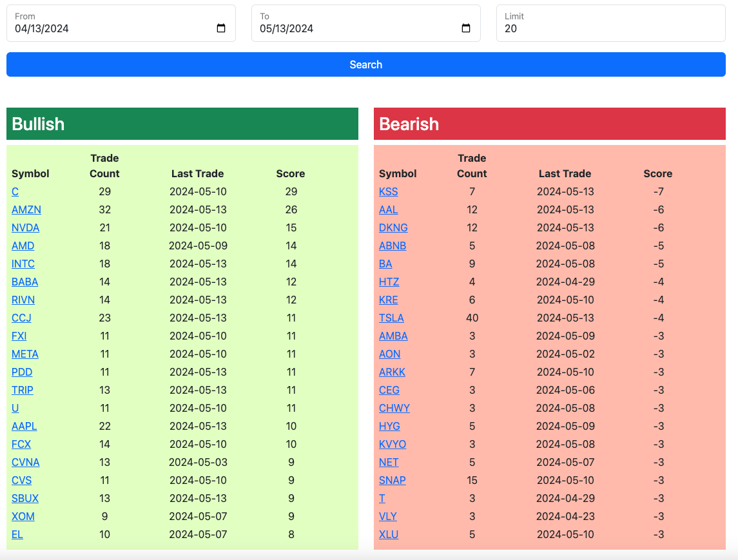Viewport: 738px width, 560px height.
Task: Open the DKNG bearish symbol link
Action: (393, 227)
